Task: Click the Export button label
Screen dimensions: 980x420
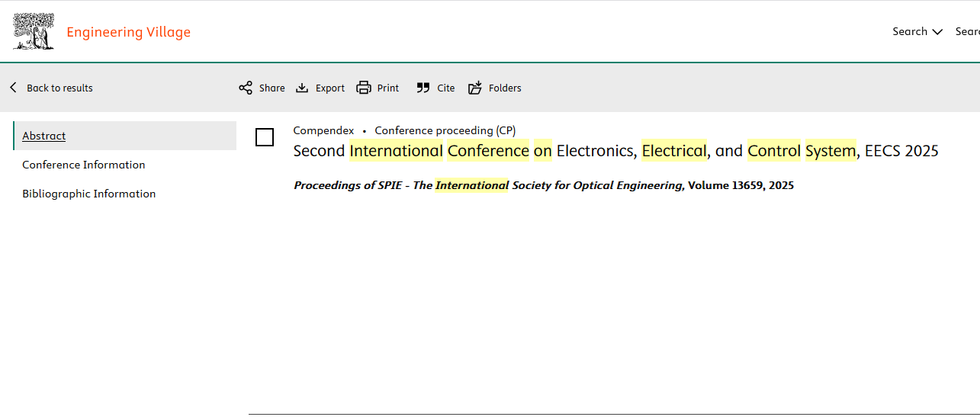Action: [x=330, y=88]
